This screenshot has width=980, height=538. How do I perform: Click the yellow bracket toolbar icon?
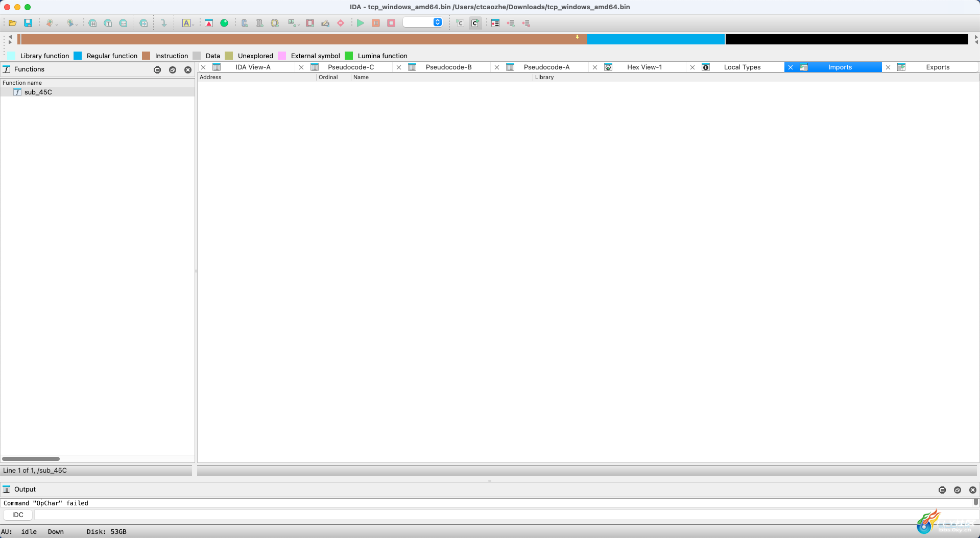point(275,23)
